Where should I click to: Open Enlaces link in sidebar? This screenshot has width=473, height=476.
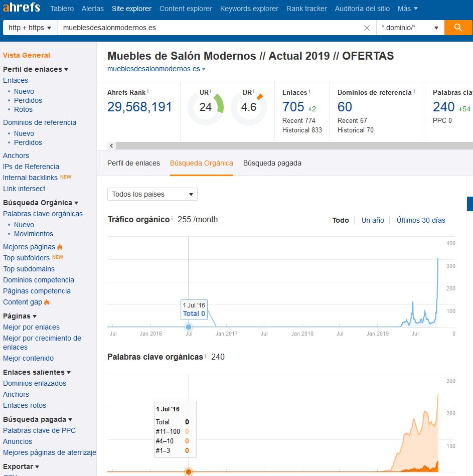[x=16, y=80]
